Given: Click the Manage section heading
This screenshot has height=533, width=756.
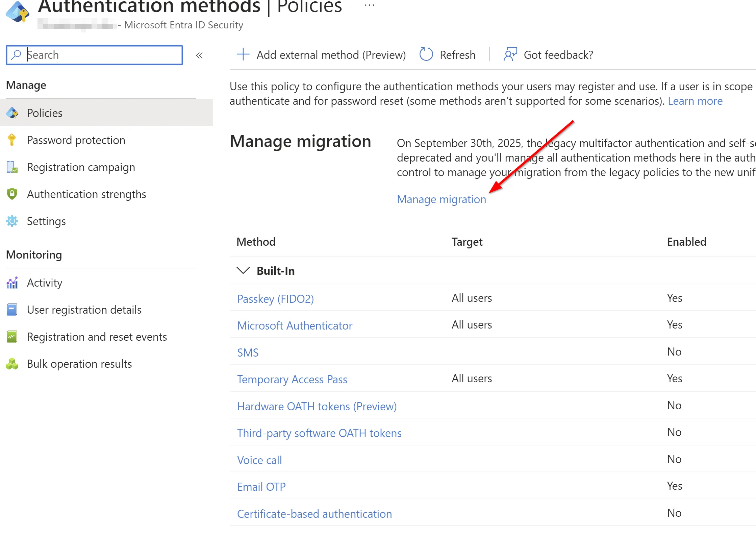Looking at the screenshot, I should click(26, 85).
